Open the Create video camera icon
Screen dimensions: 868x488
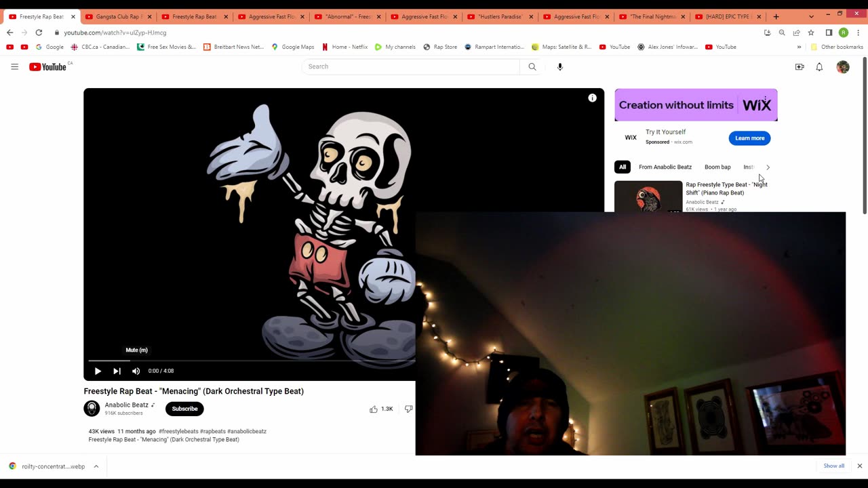pyautogui.click(x=800, y=66)
